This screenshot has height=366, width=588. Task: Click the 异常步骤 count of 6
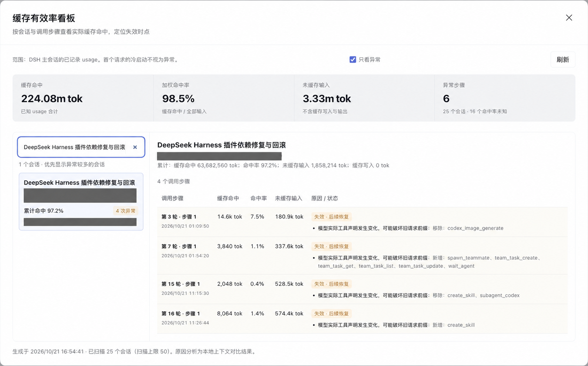pos(446,99)
